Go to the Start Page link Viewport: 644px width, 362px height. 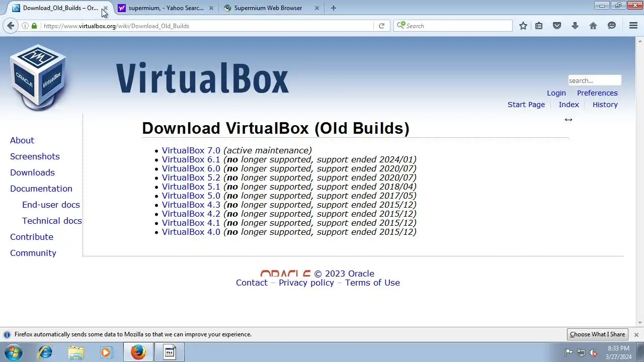click(526, 105)
